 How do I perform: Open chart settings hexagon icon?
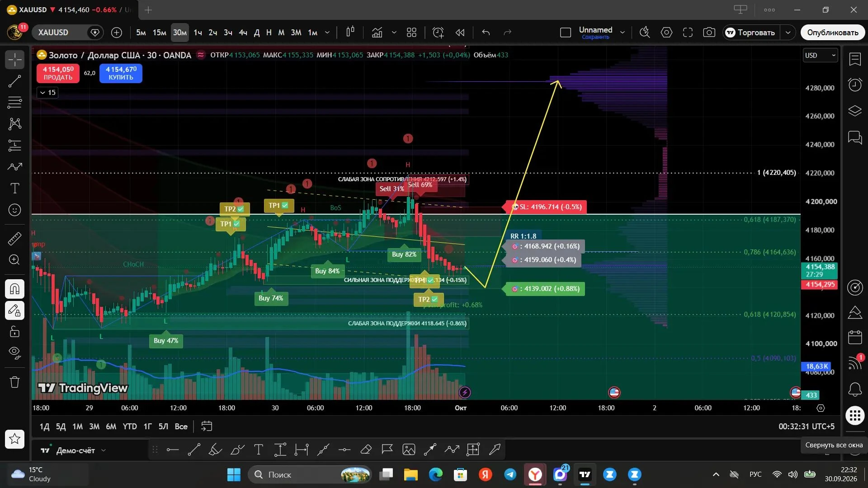point(666,33)
